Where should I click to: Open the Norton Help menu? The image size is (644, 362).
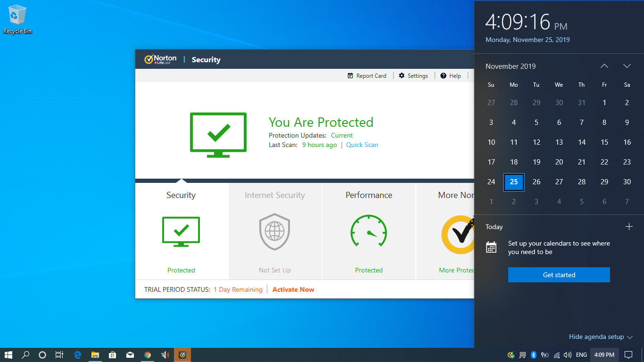coord(451,75)
